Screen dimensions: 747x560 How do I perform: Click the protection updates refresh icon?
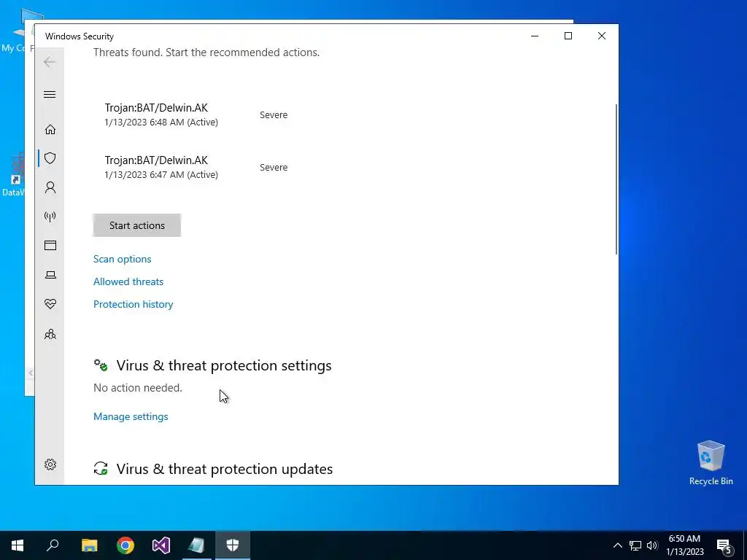(x=101, y=469)
